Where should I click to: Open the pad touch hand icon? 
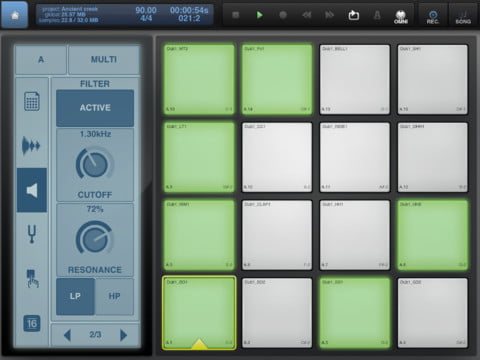point(32,279)
